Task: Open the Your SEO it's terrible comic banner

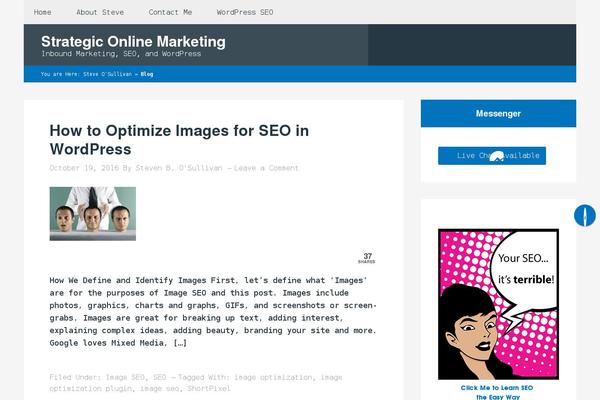Action: (x=498, y=304)
